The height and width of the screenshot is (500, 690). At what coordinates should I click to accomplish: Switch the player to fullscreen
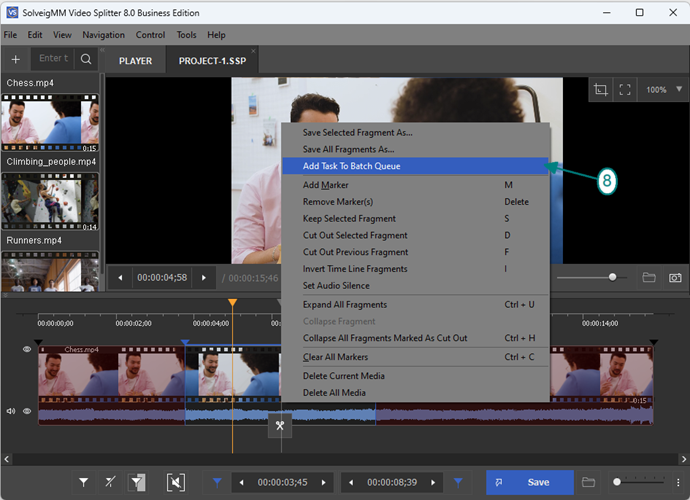click(x=625, y=90)
